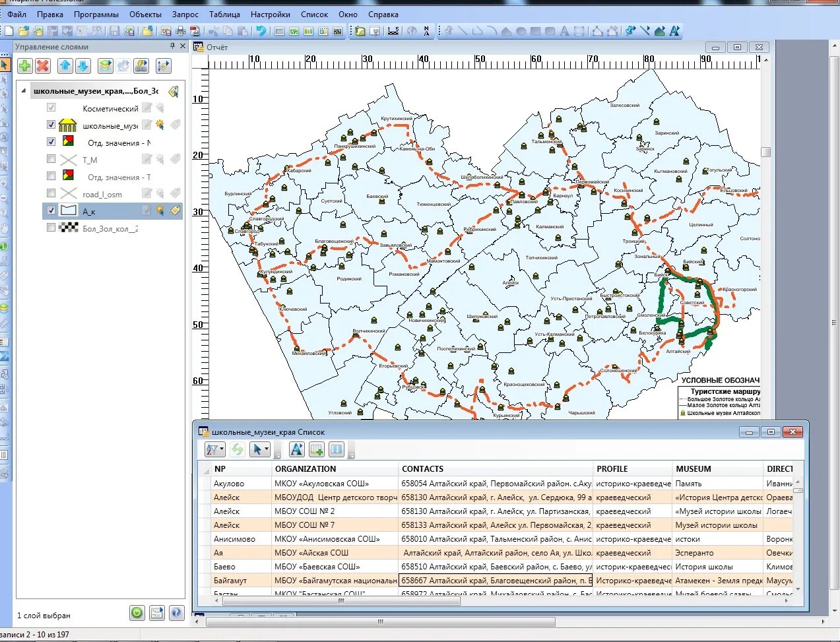Viewport: 840px width, 642px height.
Task: Click the HotLink options lightning icon
Action: [x=141, y=65]
